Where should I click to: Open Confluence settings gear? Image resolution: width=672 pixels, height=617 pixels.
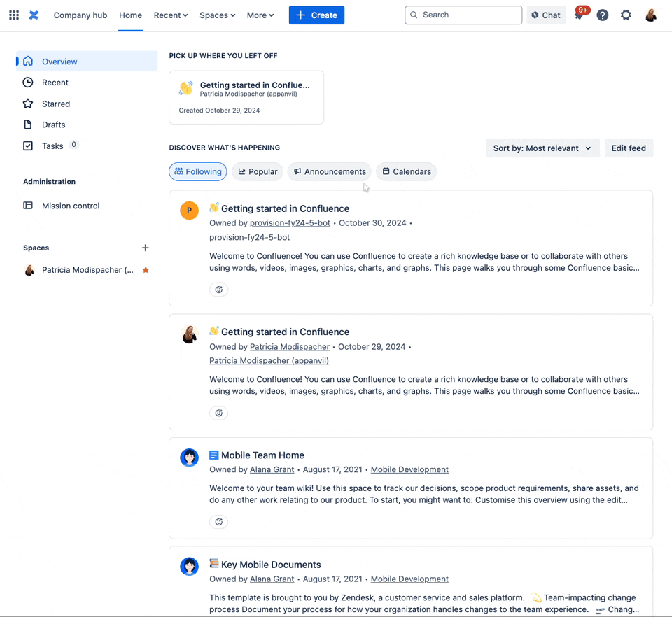pyautogui.click(x=626, y=15)
